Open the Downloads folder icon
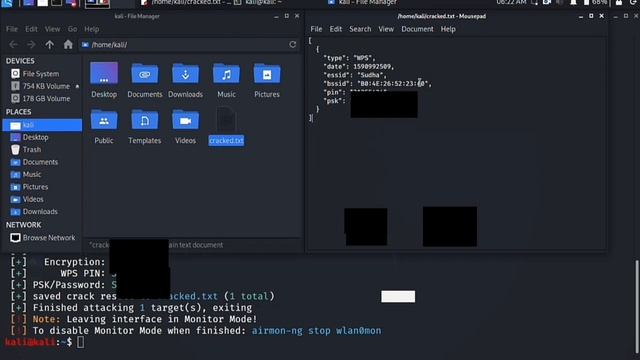Viewport: 640px width, 360px height. pos(185,73)
